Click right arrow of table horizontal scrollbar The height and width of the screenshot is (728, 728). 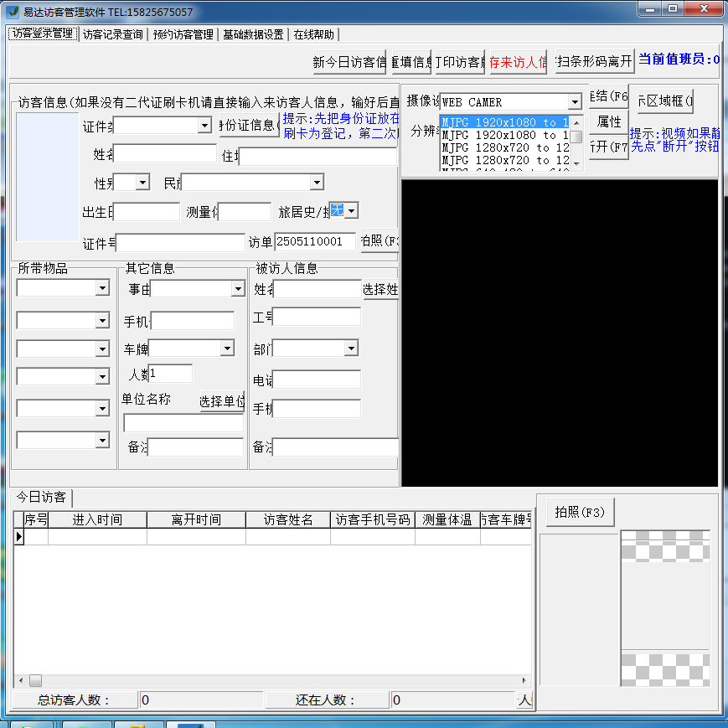point(524,680)
